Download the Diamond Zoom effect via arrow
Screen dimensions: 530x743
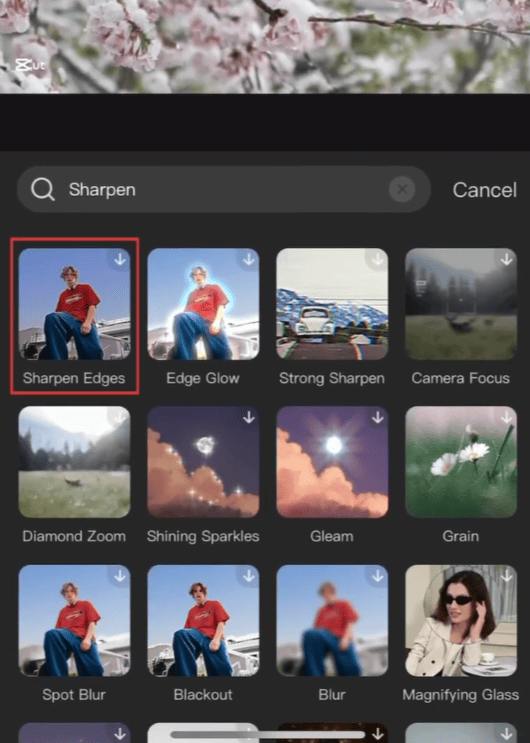pos(120,417)
